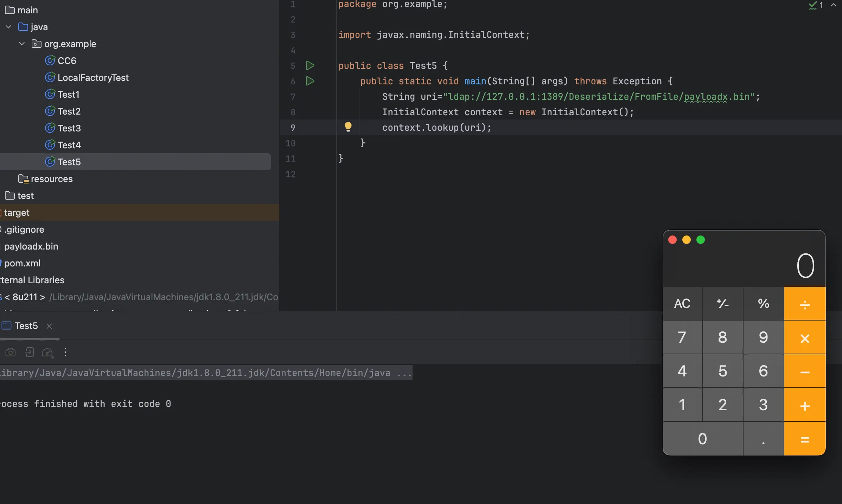
Task: Select the Test5 run tab
Action: [26, 326]
